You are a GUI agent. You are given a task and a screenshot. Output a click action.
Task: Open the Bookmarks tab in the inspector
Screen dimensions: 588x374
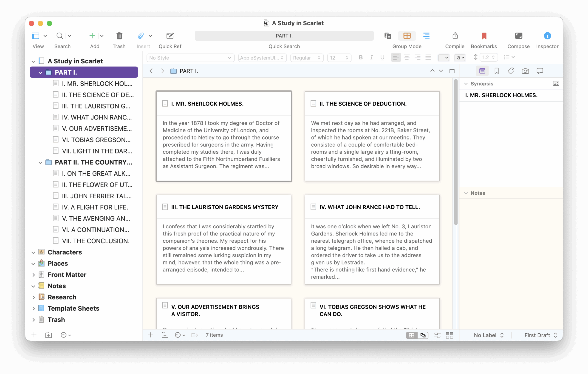click(496, 71)
